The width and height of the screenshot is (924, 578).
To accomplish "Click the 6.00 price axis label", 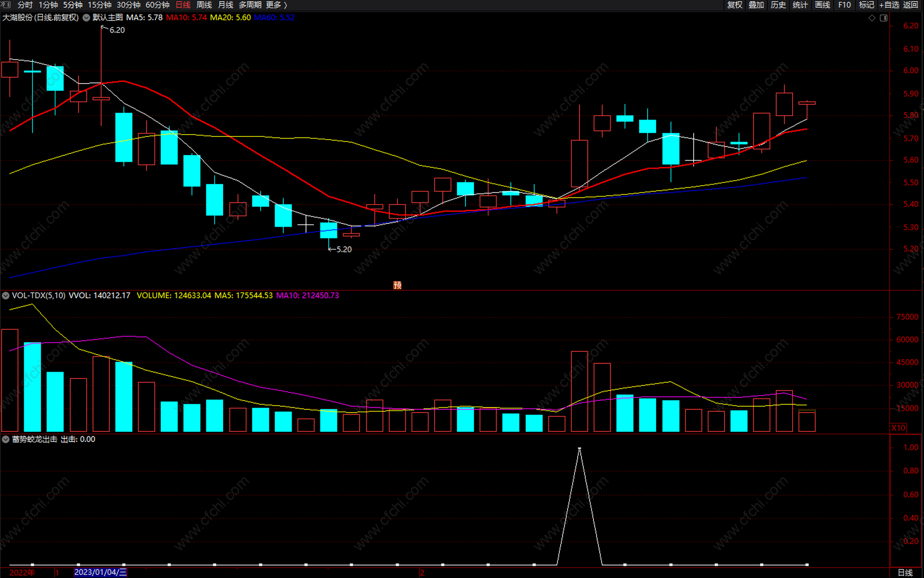I will (910, 70).
